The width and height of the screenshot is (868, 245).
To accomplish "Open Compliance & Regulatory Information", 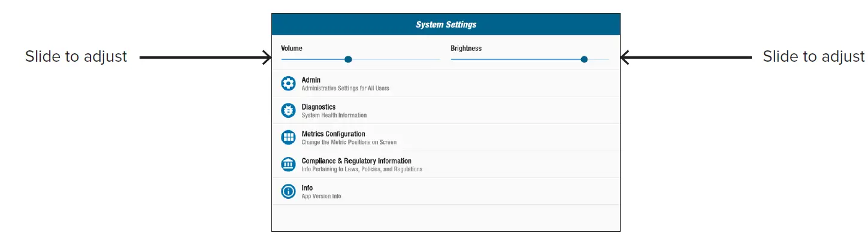I will pyautogui.click(x=356, y=161).
